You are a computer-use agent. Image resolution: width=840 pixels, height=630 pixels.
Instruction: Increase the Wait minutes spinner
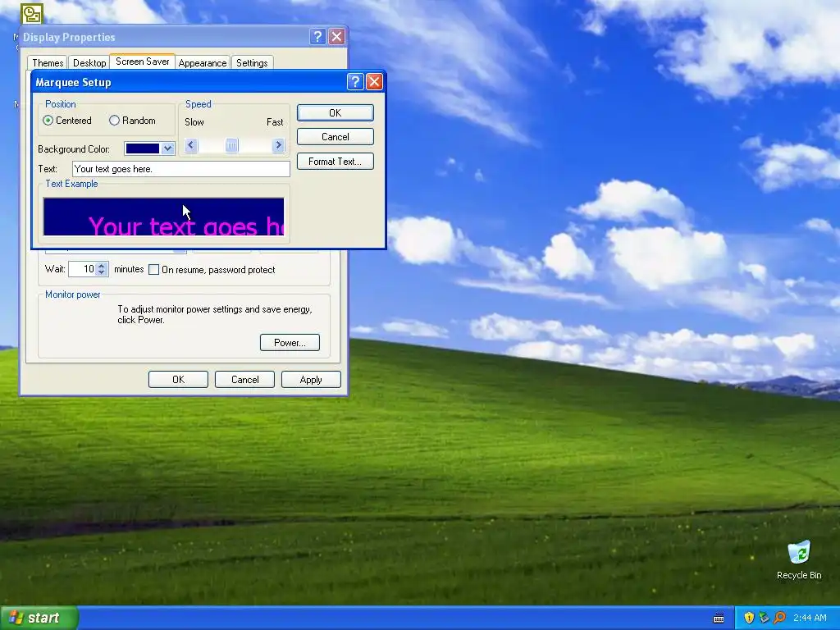point(102,265)
